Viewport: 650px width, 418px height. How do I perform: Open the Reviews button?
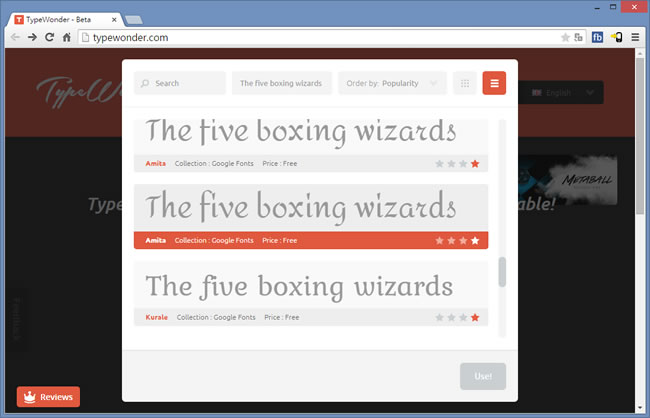[48, 397]
